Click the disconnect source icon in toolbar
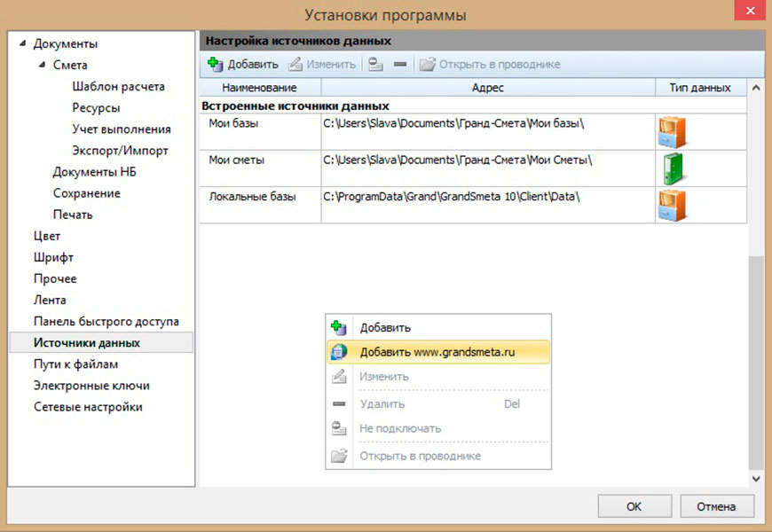Viewport: 772px width, 532px height. point(375,64)
